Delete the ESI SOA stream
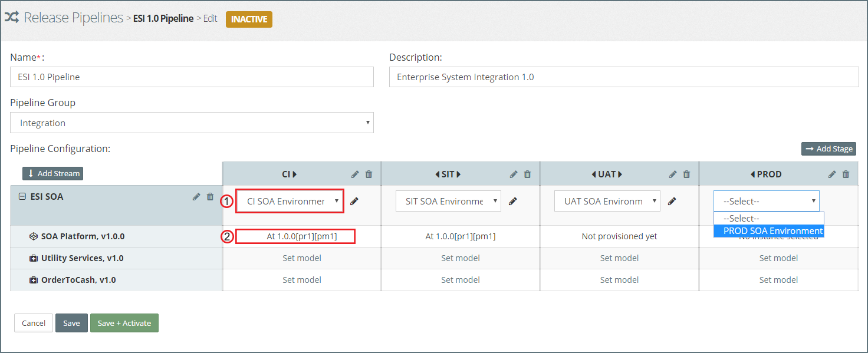This screenshot has height=353, width=868. click(210, 197)
